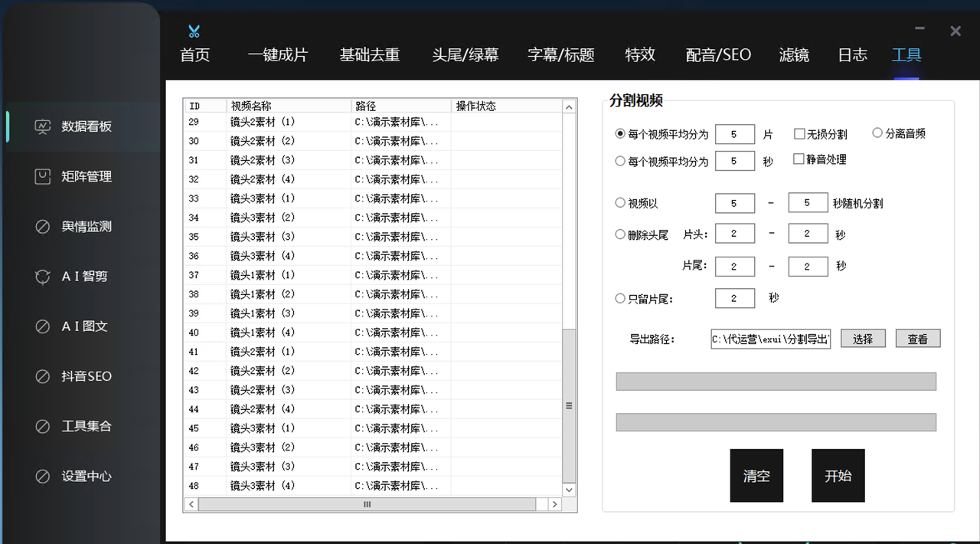Click the AI图文 sidebar icon
980x544 pixels.
(x=43, y=326)
